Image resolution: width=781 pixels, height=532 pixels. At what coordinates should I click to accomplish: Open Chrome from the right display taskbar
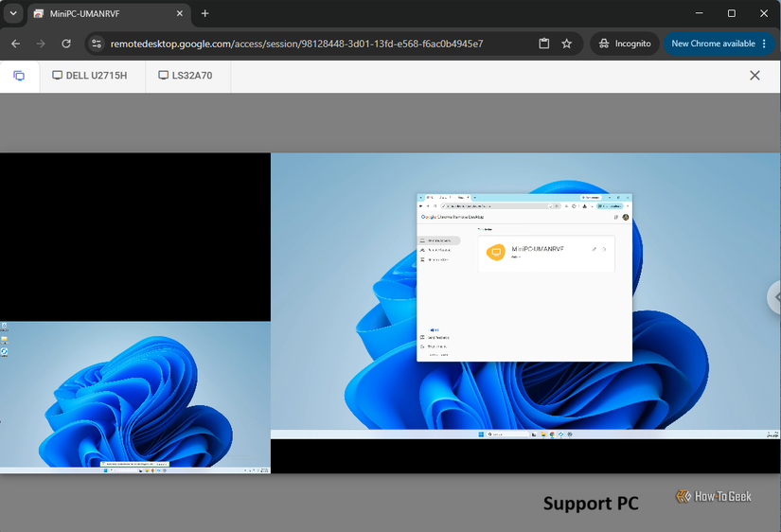[x=552, y=434]
